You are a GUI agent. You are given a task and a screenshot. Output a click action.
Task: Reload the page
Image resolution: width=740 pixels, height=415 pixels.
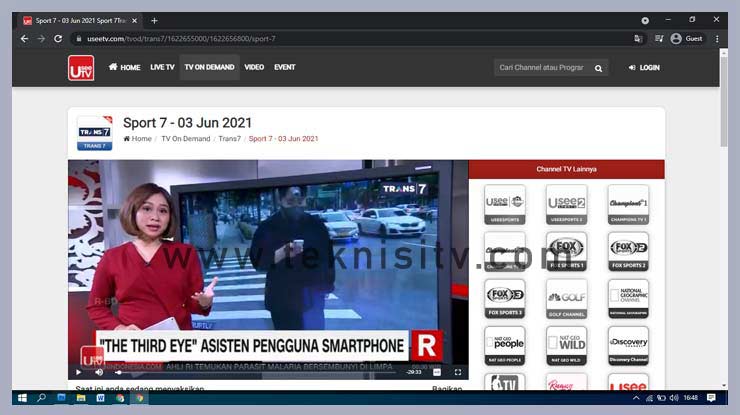58,39
